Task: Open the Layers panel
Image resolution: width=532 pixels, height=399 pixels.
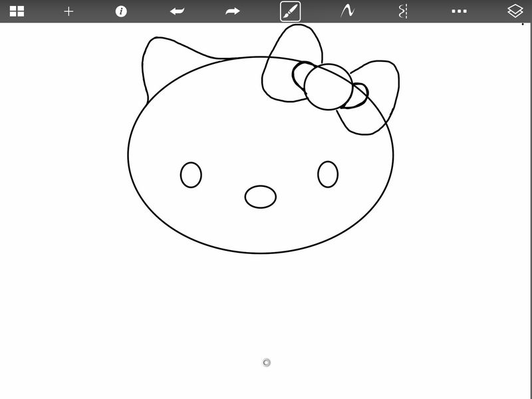Action: pos(515,11)
